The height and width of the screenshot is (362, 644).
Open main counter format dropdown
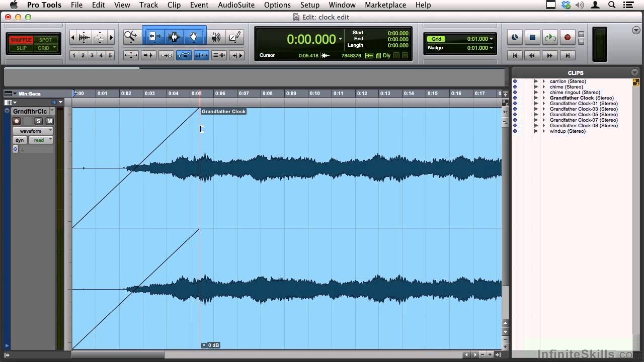pyautogui.click(x=341, y=39)
